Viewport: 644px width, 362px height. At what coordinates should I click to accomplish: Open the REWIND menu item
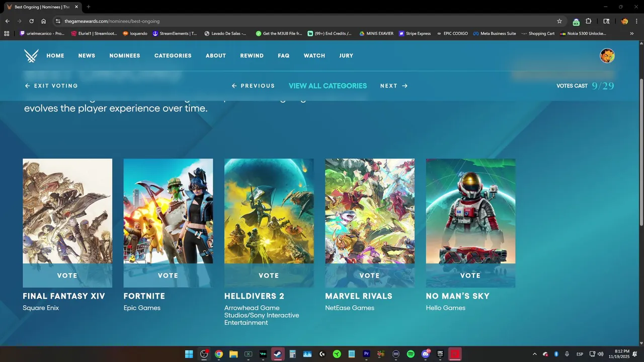point(252,56)
